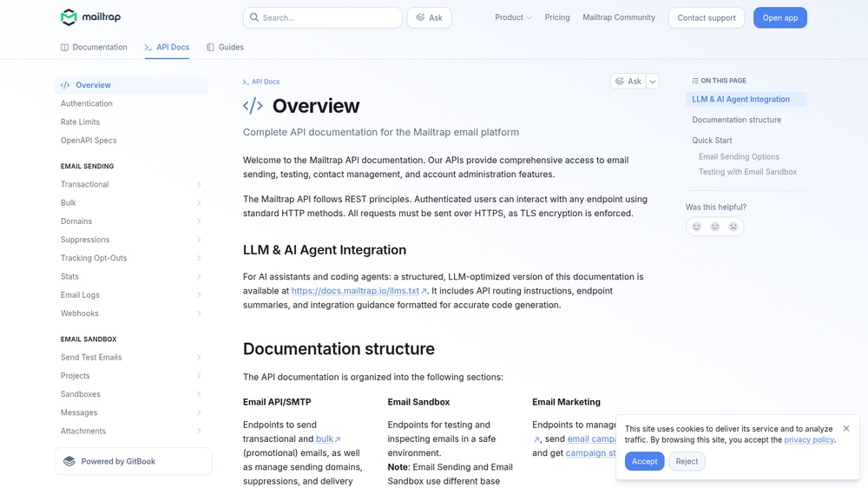This screenshot has width=868, height=488.
Task: Click the API Docs breadcrumb link
Action: tap(261, 82)
